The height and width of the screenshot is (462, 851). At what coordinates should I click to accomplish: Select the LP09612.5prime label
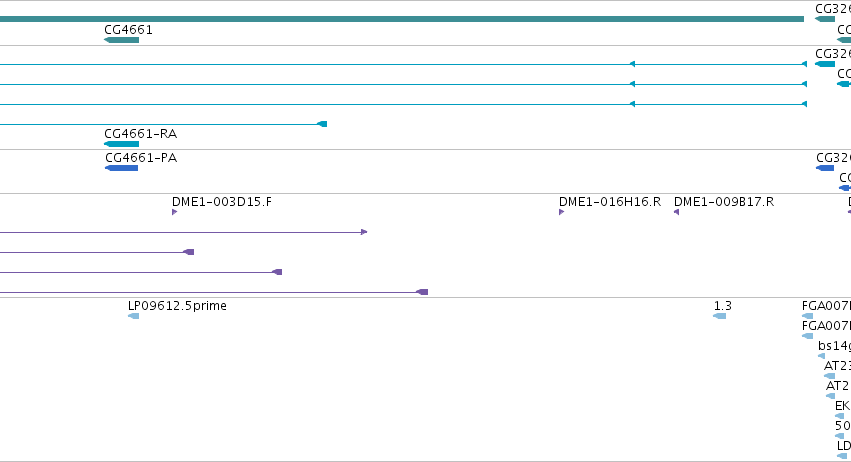[x=177, y=306]
